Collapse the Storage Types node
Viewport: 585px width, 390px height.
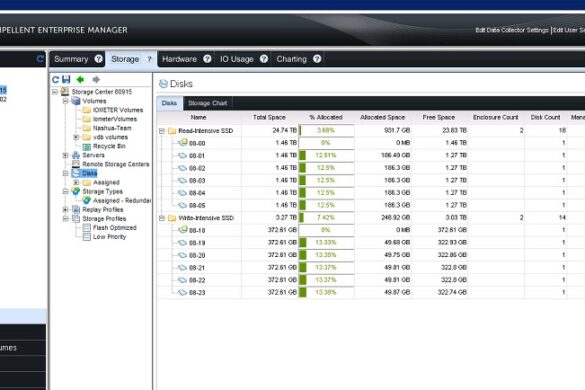pos(66,191)
